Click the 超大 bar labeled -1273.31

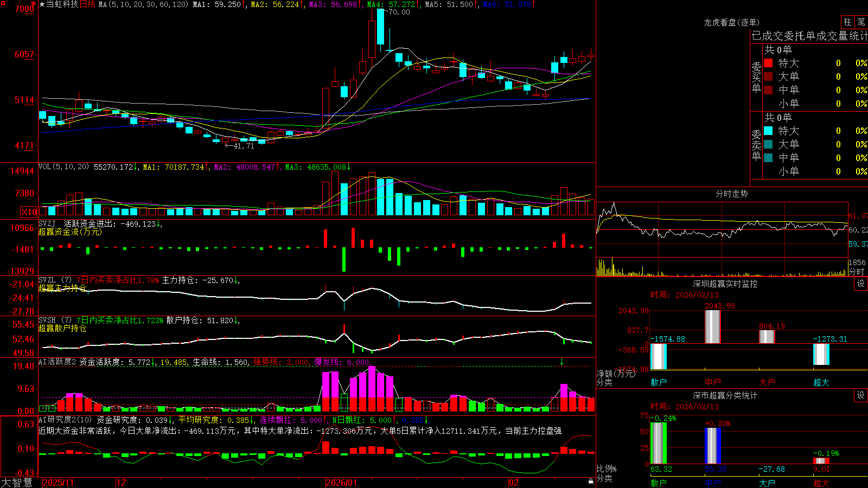(x=821, y=354)
